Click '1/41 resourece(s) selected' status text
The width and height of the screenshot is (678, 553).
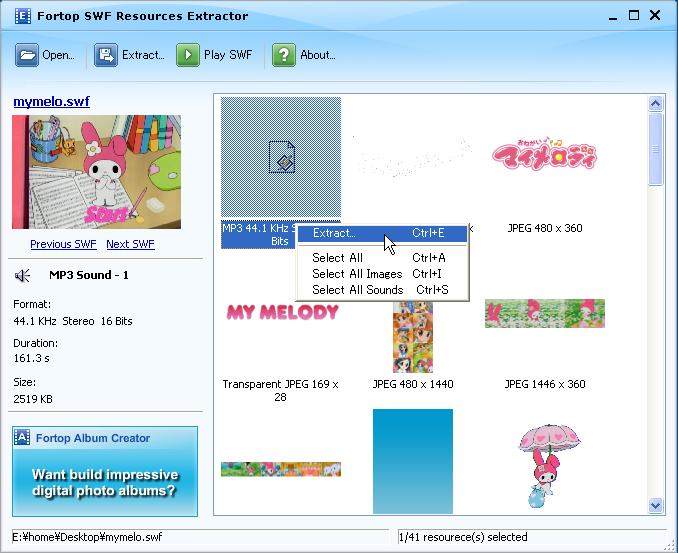(463, 537)
